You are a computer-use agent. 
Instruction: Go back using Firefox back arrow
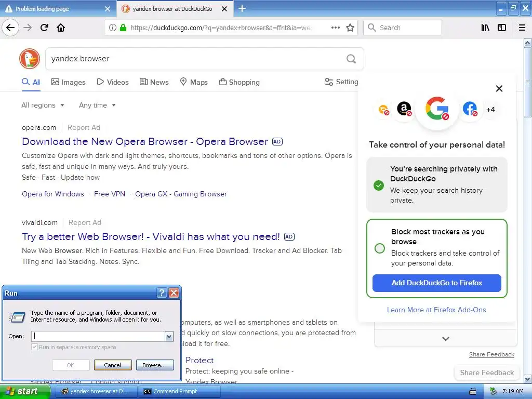pos(10,28)
